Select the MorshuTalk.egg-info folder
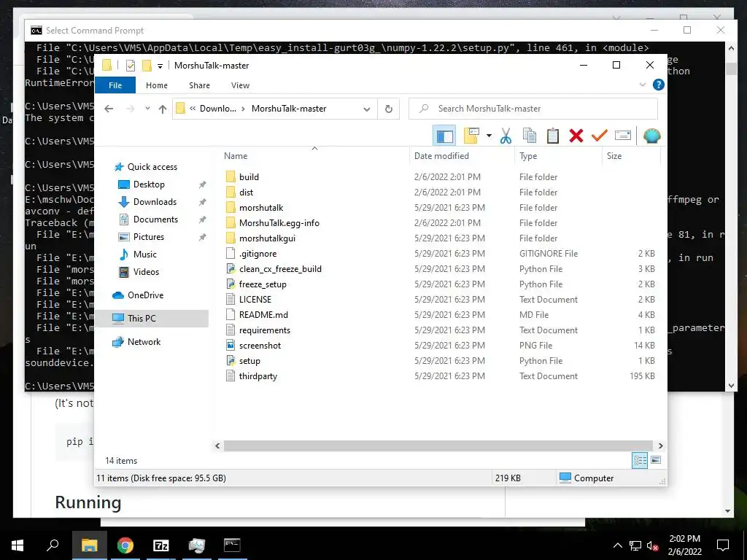Screen dimensions: 747x560 279,223
